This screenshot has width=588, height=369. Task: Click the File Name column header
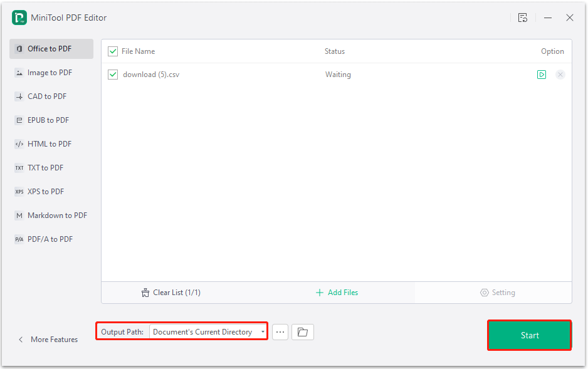point(138,51)
